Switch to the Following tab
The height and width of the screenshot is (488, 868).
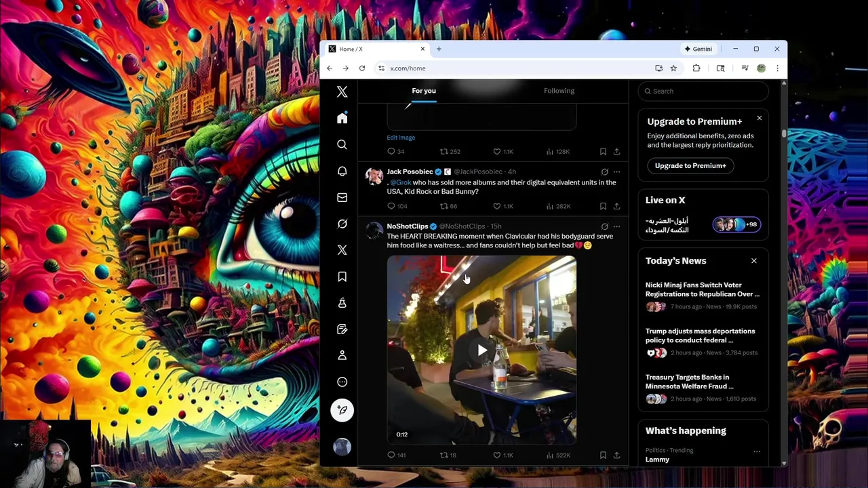(x=559, y=91)
